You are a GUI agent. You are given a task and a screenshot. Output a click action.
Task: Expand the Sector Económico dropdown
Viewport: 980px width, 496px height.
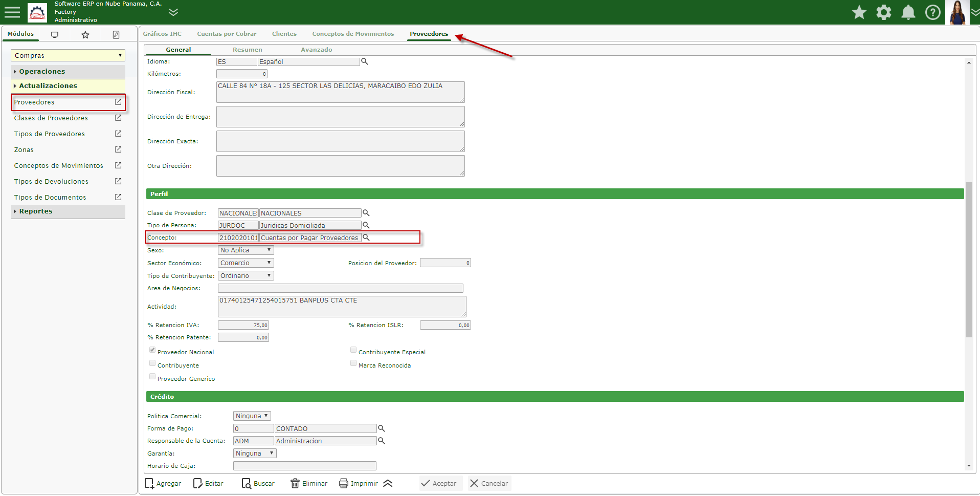[x=246, y=263]
